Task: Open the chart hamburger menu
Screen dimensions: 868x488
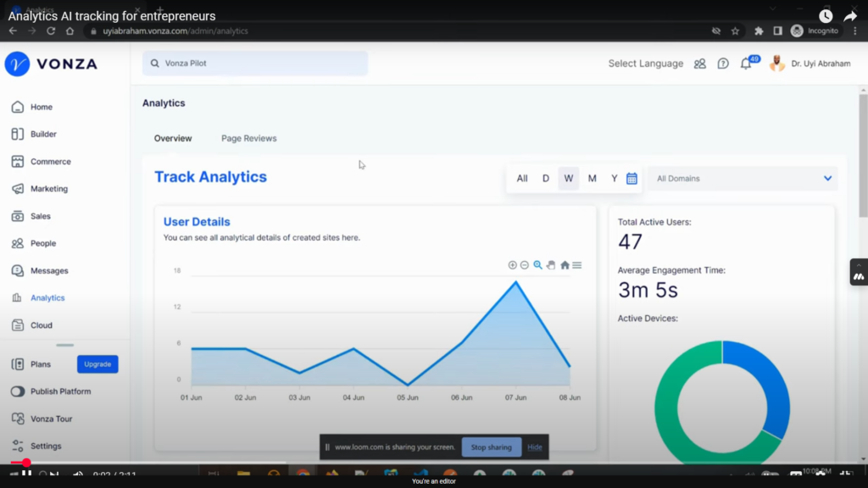Action: (577, 265)
